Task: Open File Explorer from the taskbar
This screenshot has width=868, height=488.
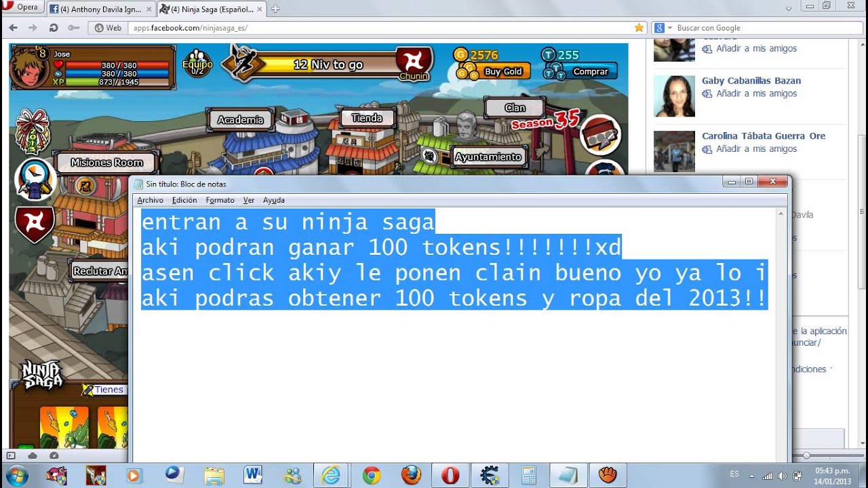Action: click(214, 475)
